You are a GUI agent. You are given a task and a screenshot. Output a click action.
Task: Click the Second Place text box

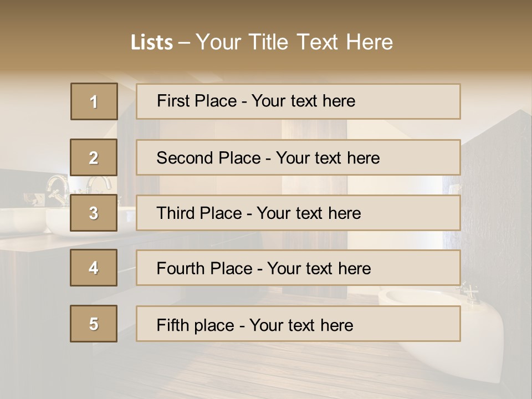(x=298, y=157)
